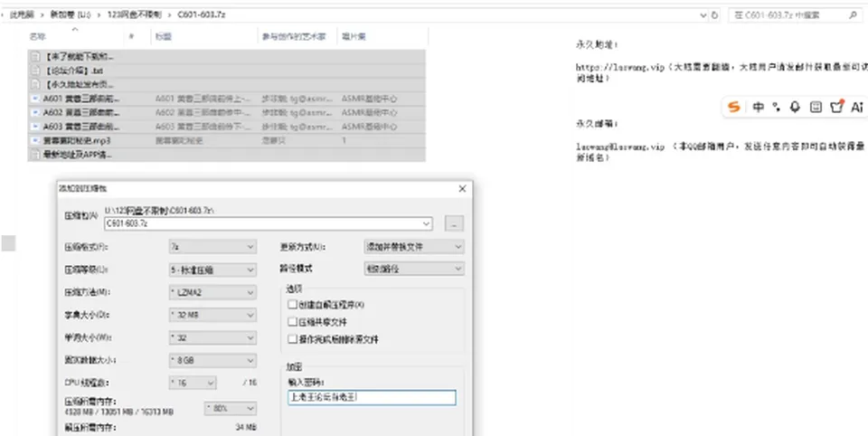Image resolution: width=868 pixels, height=436 pixels.
Task: Select icon of the first text file in list
Action: [35, 56]
